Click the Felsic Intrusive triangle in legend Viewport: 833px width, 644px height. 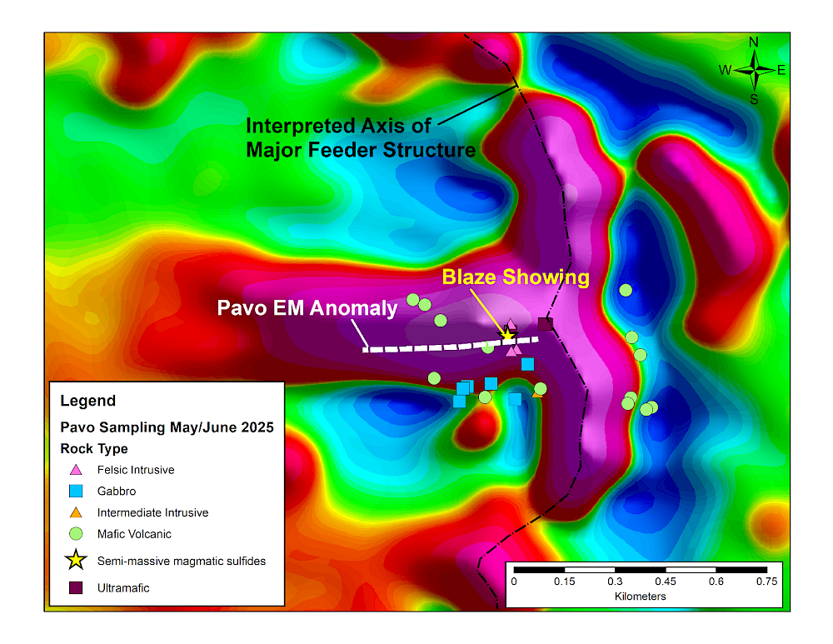[76, 470]
